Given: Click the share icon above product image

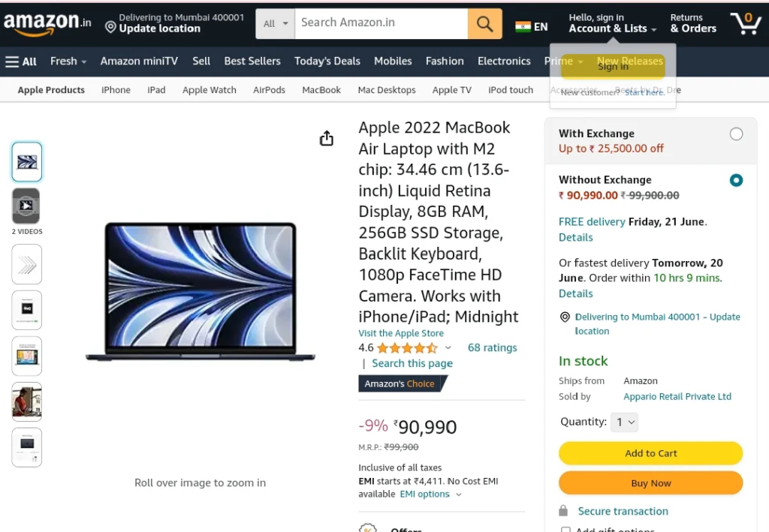Looking at the screenshot, I should tap(327, 139).
